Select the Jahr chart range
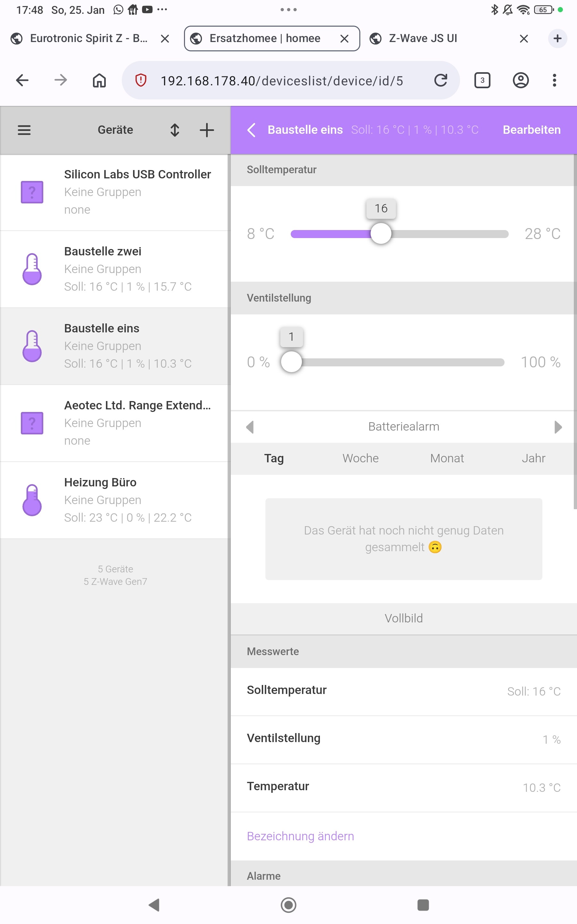 (533, 458)
